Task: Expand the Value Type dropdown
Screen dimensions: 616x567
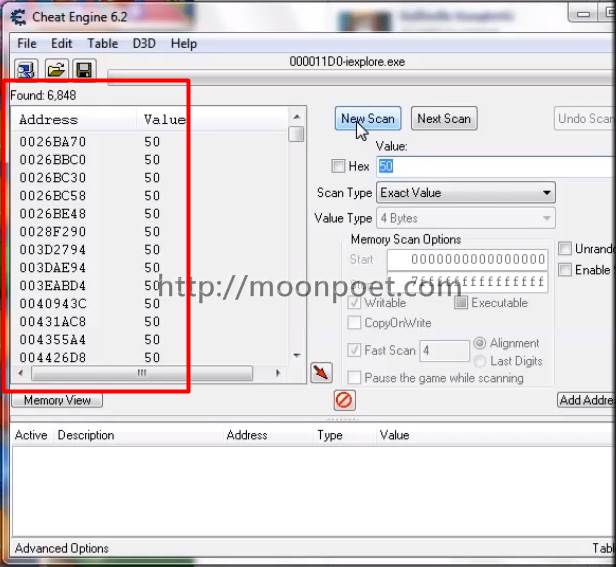Action: 465,218
